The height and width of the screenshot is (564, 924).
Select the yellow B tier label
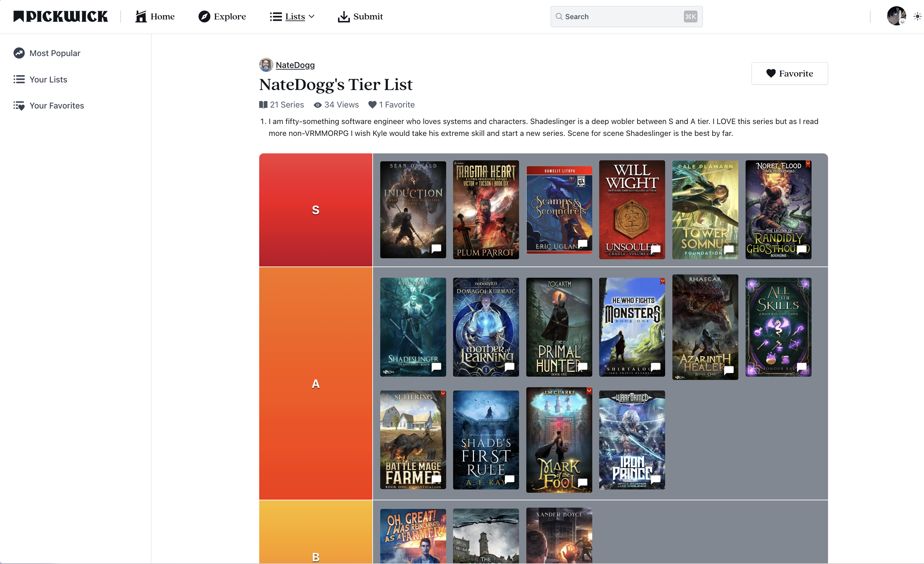[316, 532]
